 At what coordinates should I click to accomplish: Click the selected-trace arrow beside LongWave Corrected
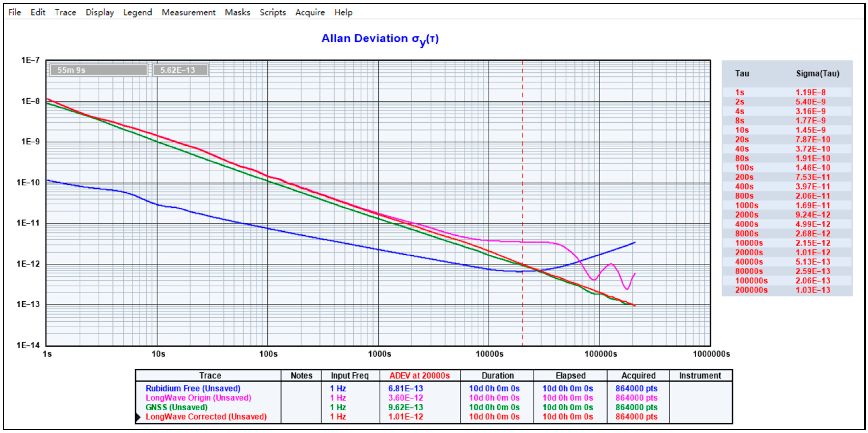138,417
